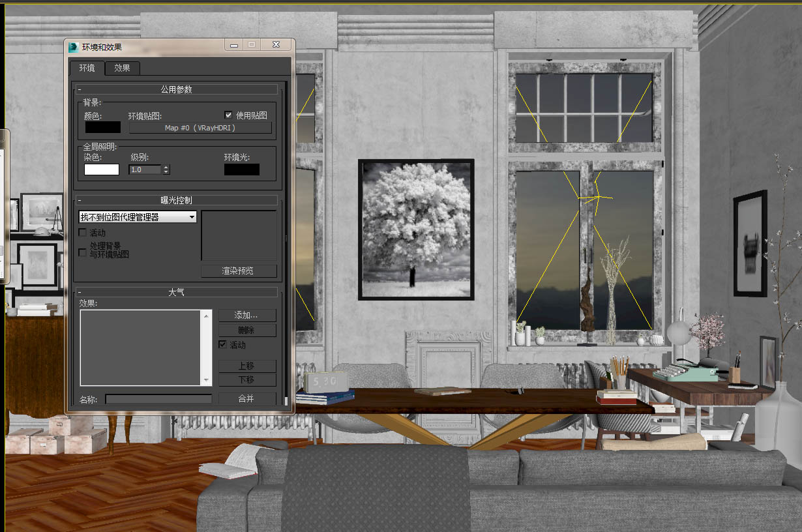Image resolution: width=802 pixels, height=532 pixels.
Task: Click the 3ds Max icon in dialog title bar
Action: [74, 46]
